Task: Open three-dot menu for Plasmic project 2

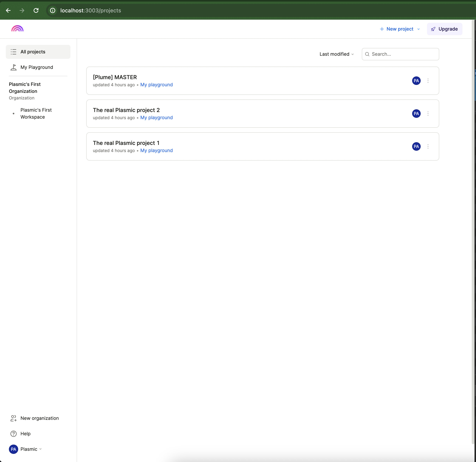Action: tap(428, 114)
